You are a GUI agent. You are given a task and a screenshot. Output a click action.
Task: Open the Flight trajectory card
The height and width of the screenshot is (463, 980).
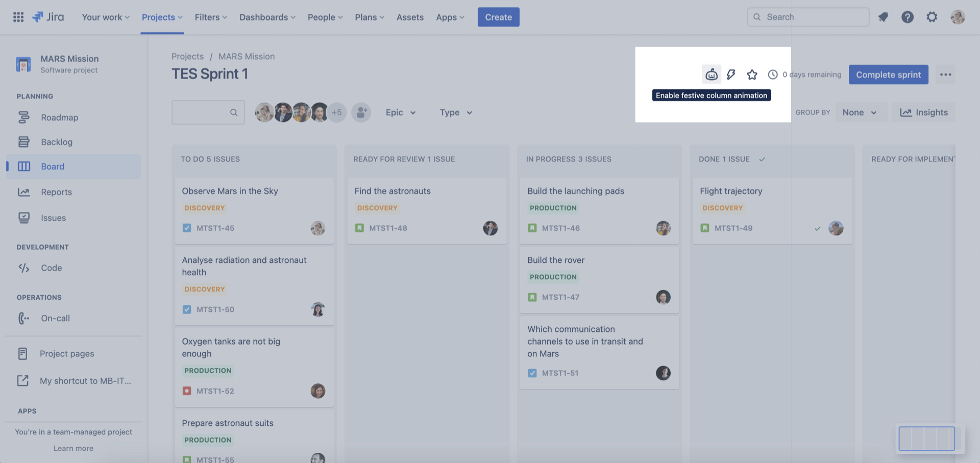coord(772,210)
